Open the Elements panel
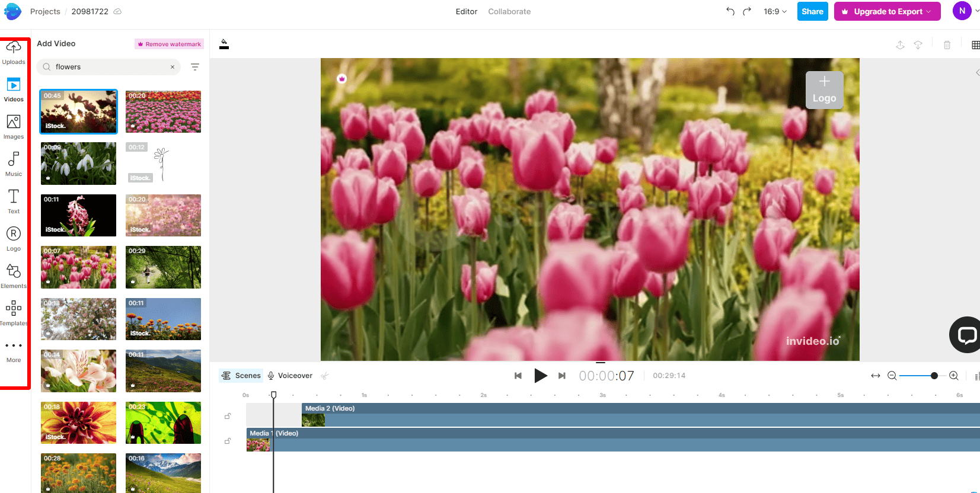980x493 pixels. pyautogui.click(x=14, y=276)
